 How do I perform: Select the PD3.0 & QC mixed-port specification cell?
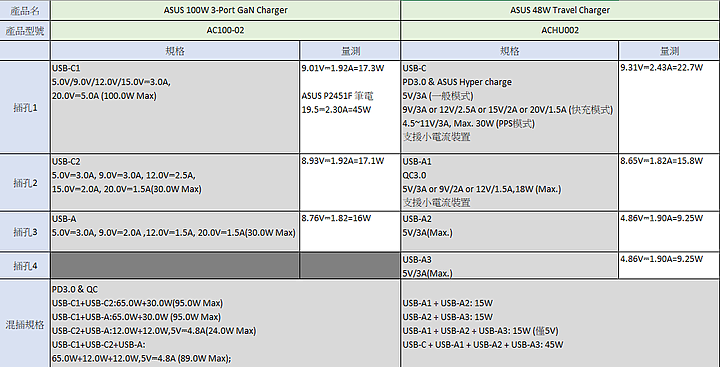click(x=225, y=324)
